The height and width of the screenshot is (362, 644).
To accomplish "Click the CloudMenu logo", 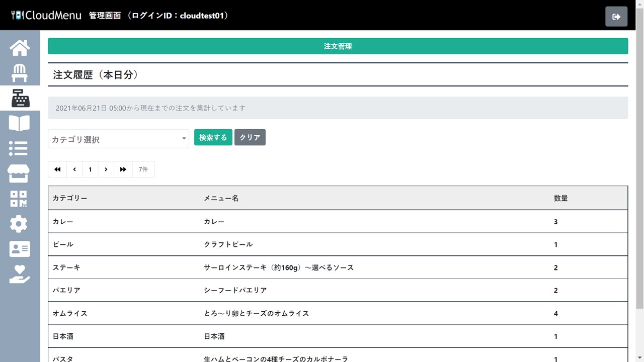I will pyautogui.click(x=46, y=15).
